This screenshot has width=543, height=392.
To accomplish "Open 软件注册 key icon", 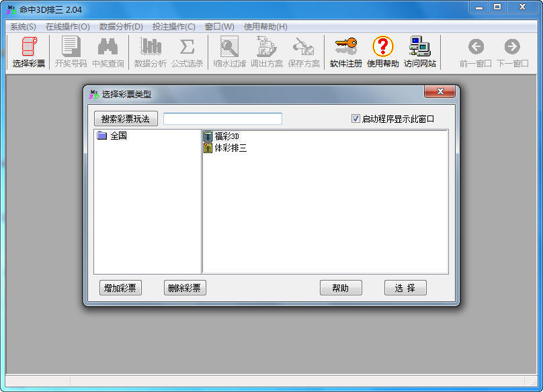I will pos(346,52).
